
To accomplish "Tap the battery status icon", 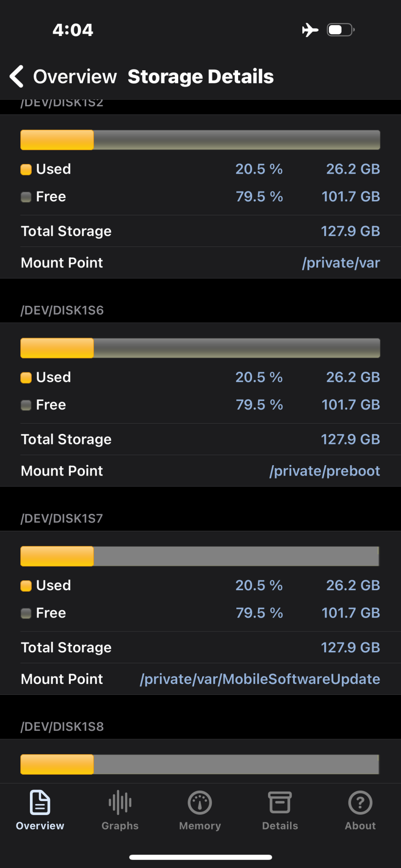I will pyautogui.click(x=341, y=30).
